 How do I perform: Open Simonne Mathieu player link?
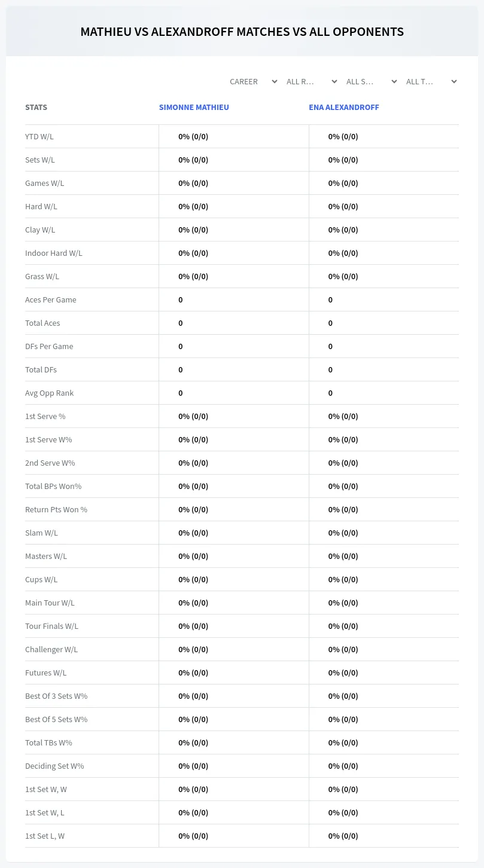click(x=194, y=108)
